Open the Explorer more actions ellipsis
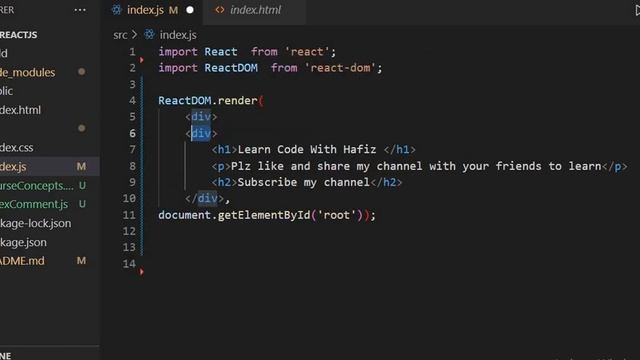 pos(80,10)
